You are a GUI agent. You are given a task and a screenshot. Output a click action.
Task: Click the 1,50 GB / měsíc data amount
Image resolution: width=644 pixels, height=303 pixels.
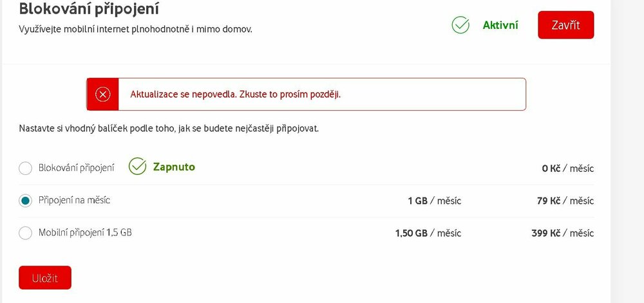point(428,233)
